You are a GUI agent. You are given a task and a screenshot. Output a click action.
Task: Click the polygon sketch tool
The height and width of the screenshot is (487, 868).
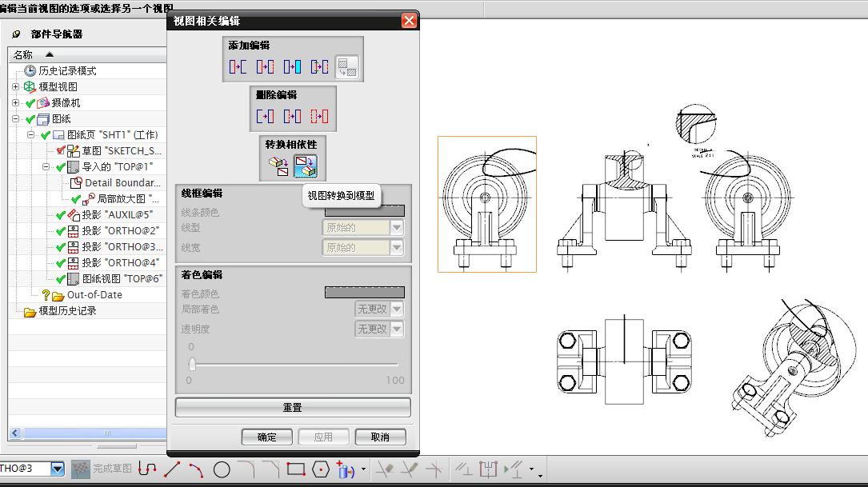point(321,470)
